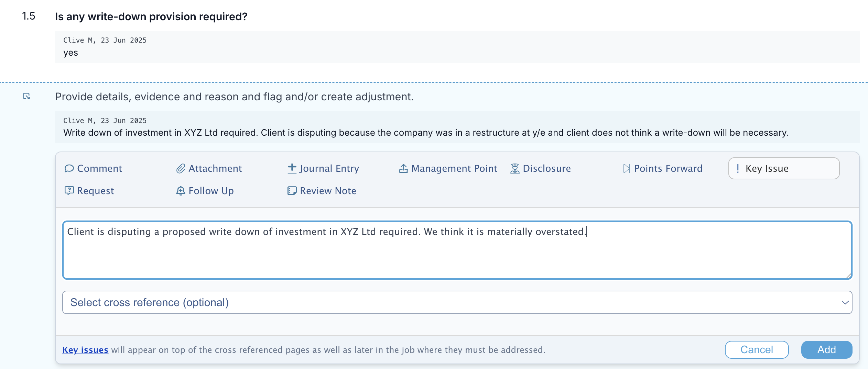This screenshot has width=868, height=369.
Task: Click the Review Note sticky note icon
Action: [292, 191]
